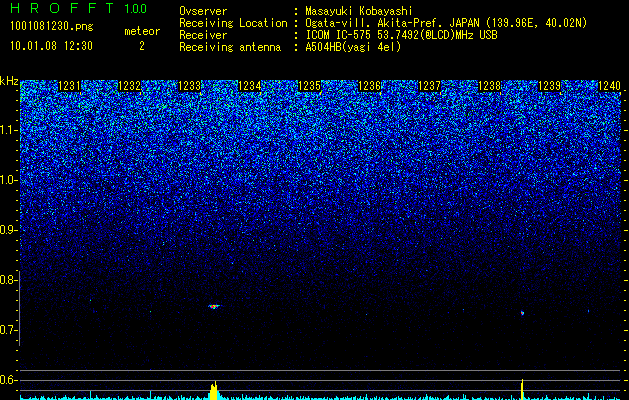Click the 1238 time marker
Screen dimensions: 629x400
[x=489, y=86]
